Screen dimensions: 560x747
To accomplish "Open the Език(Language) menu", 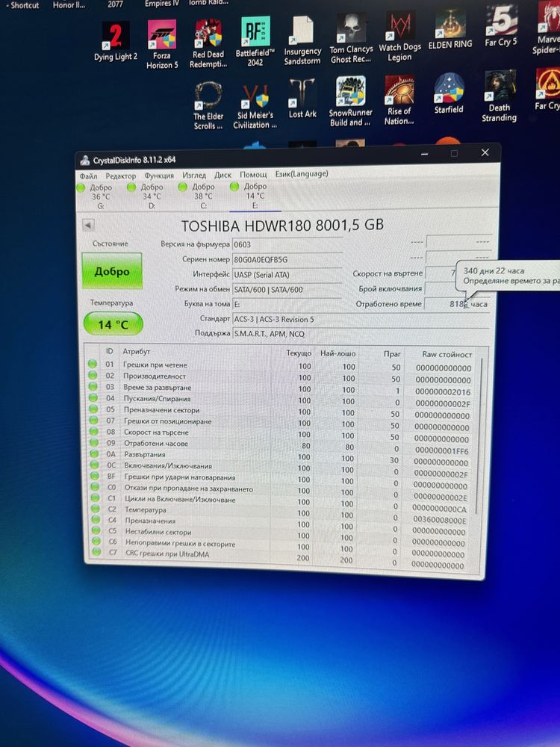I will pos(302,174).
